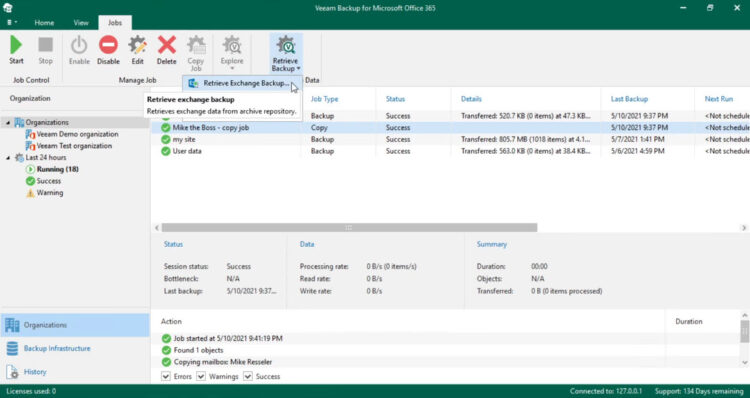
Task: Delete the selected job
Action: click(x=166, y=50)
